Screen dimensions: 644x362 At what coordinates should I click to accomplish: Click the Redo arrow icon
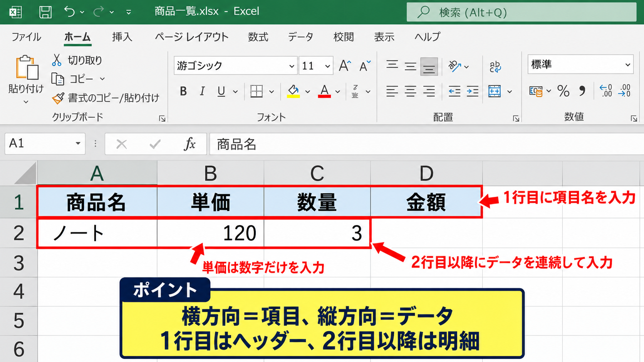point(99,12)
